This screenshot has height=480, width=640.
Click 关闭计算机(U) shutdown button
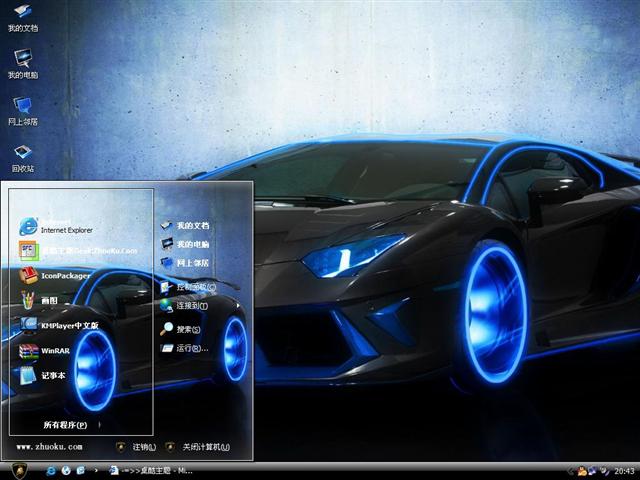(x=198, y=447)
